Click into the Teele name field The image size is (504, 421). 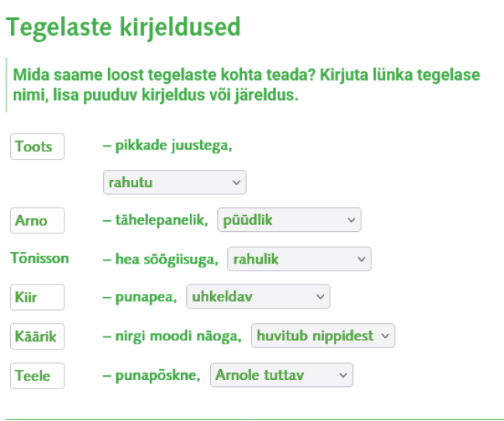click(x=37, y=376)
